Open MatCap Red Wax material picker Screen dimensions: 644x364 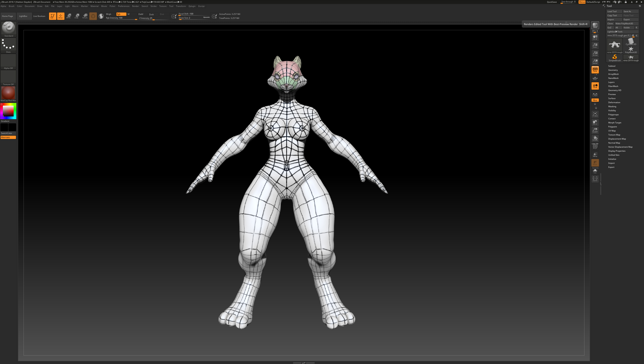8,93
